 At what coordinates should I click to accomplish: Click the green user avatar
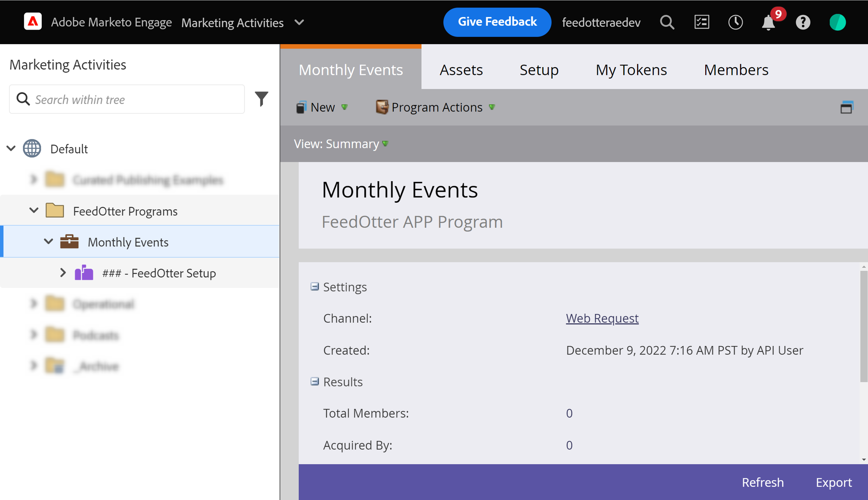[837, 22]
